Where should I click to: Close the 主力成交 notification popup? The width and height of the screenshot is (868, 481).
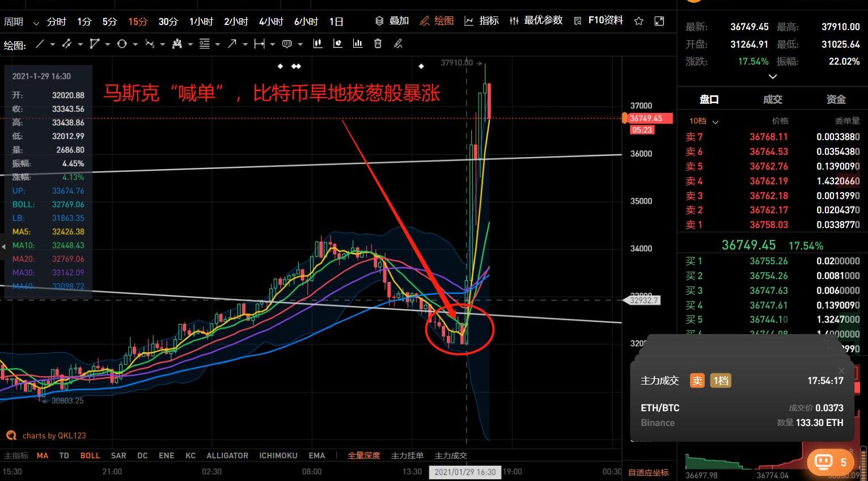tap(841, 370)
